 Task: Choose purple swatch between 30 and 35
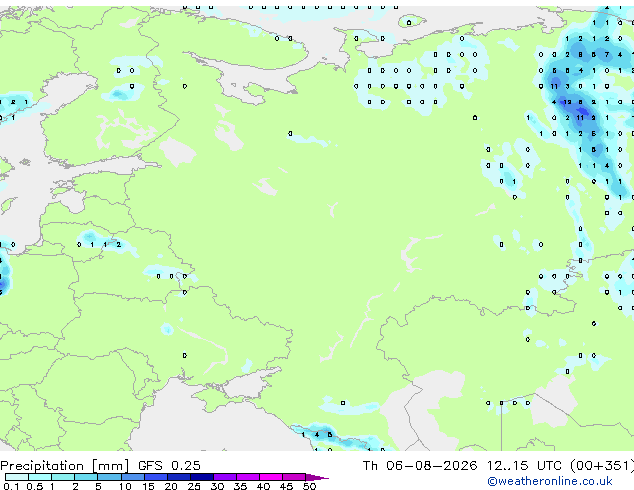(225, 477)
